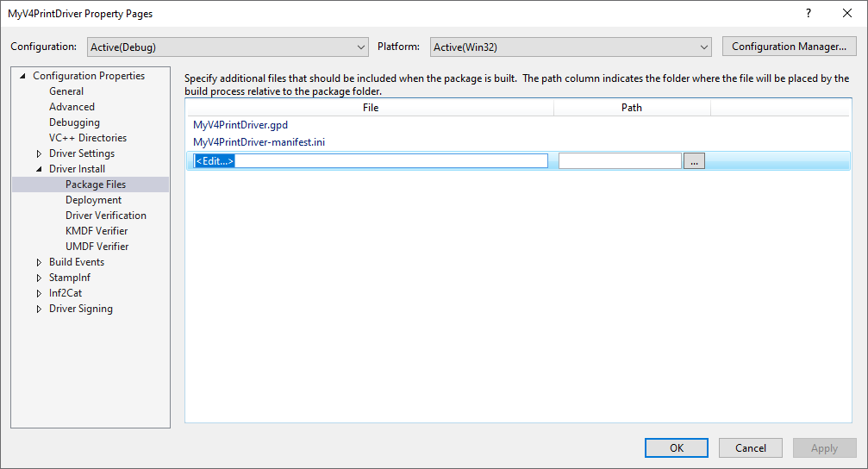Select General in the properties tree
Image resolution: width=868 pixels, height=469 pixels.
point(66,91)
